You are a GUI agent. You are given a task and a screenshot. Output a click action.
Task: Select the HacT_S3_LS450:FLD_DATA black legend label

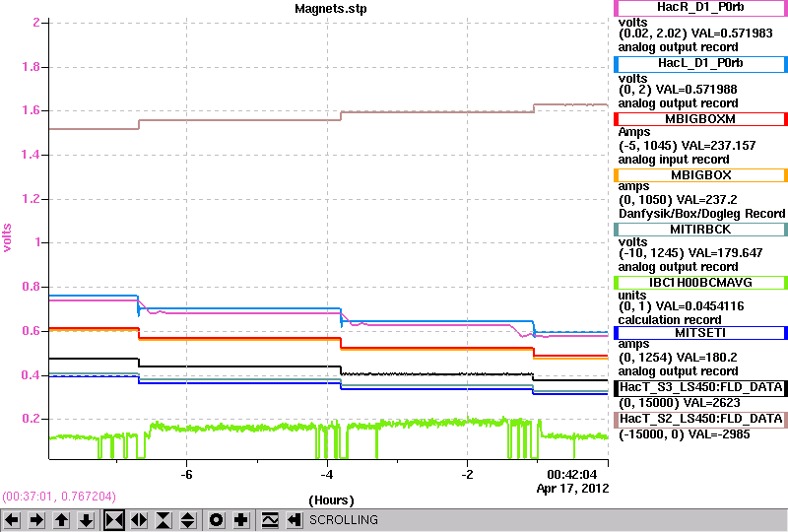(700, 388)
